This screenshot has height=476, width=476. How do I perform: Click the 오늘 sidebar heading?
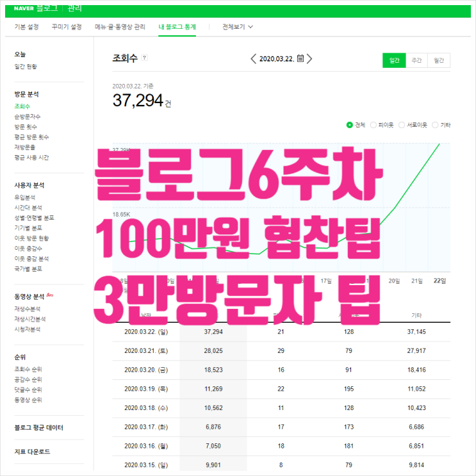pyautogui.click(x=20, y=54)
